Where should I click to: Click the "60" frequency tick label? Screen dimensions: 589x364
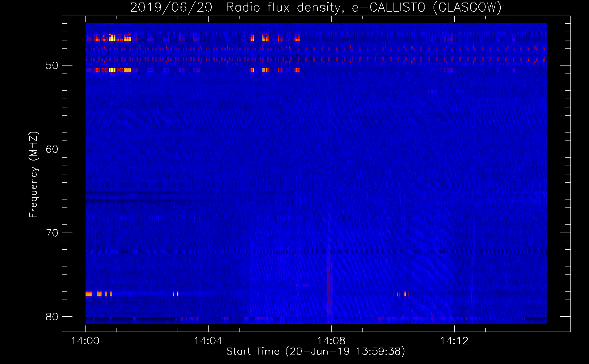coord(52,149)
